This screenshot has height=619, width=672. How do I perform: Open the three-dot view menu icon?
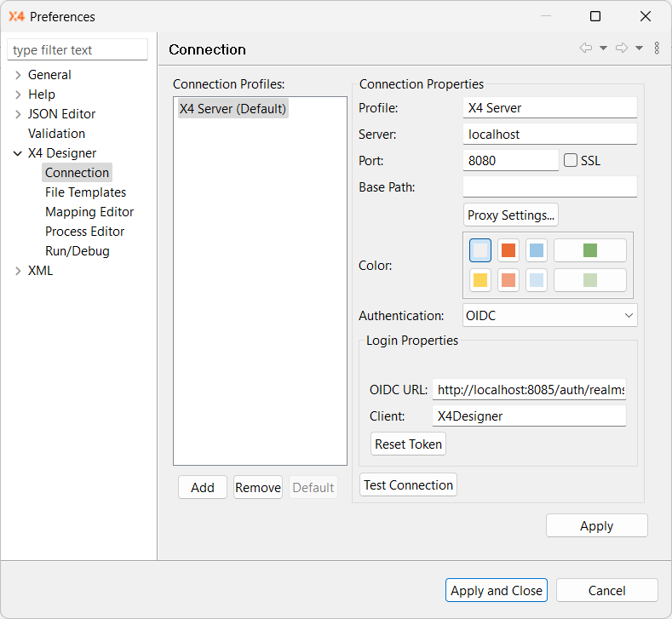point(657,49)
